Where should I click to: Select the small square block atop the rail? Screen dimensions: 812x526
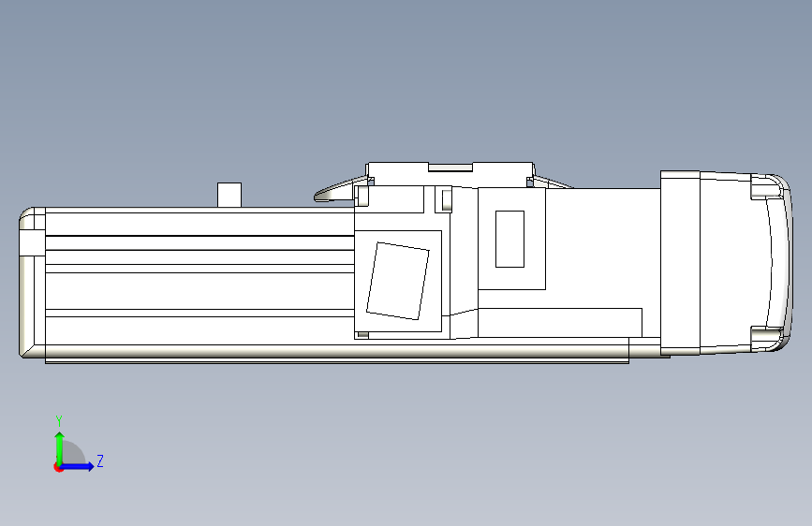click(x=229, y=195)
